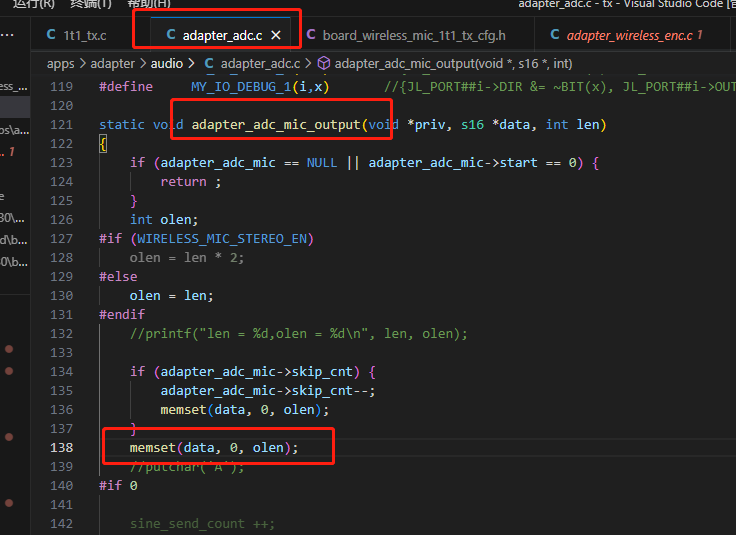Viewport: 736px width, 535px height.
Task: Close the adapter_adc.c tab
Action: tap(276, 35)
